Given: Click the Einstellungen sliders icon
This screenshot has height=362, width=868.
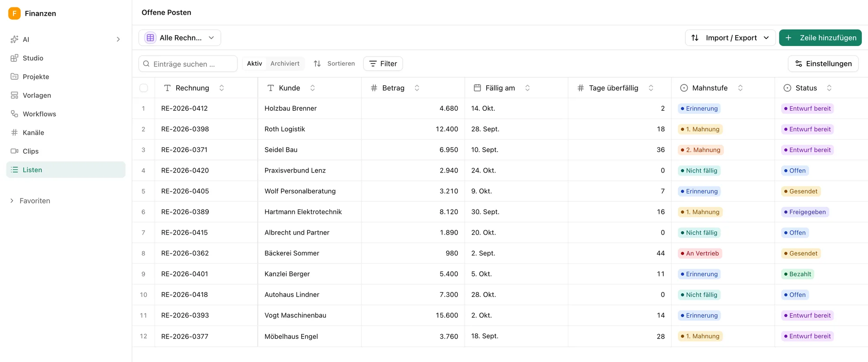Looking at the screenshot, I should [799, 64].
